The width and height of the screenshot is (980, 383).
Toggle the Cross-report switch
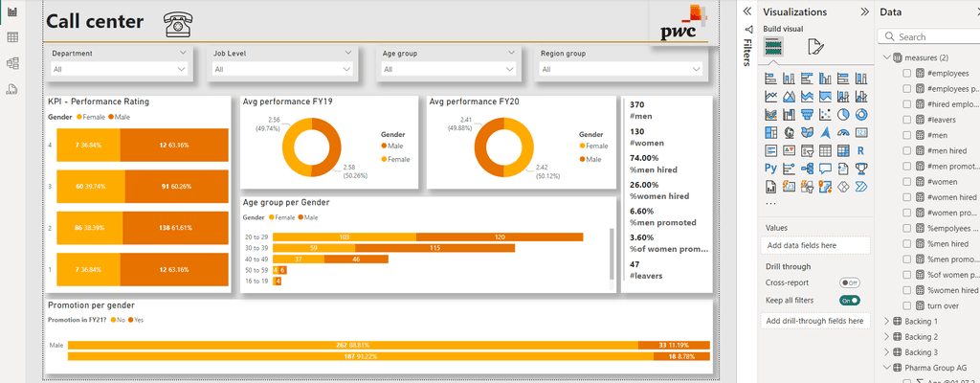point(850,282)
